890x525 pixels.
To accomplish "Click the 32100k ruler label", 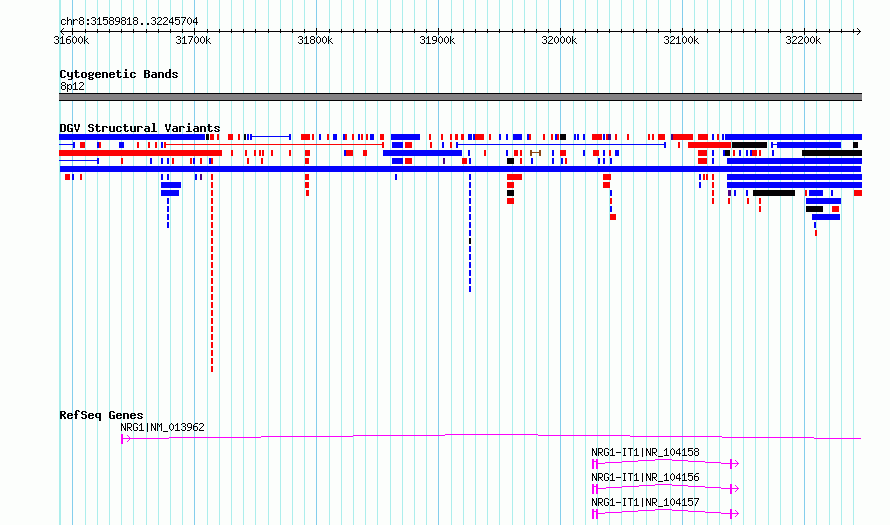I will point(681,40).
